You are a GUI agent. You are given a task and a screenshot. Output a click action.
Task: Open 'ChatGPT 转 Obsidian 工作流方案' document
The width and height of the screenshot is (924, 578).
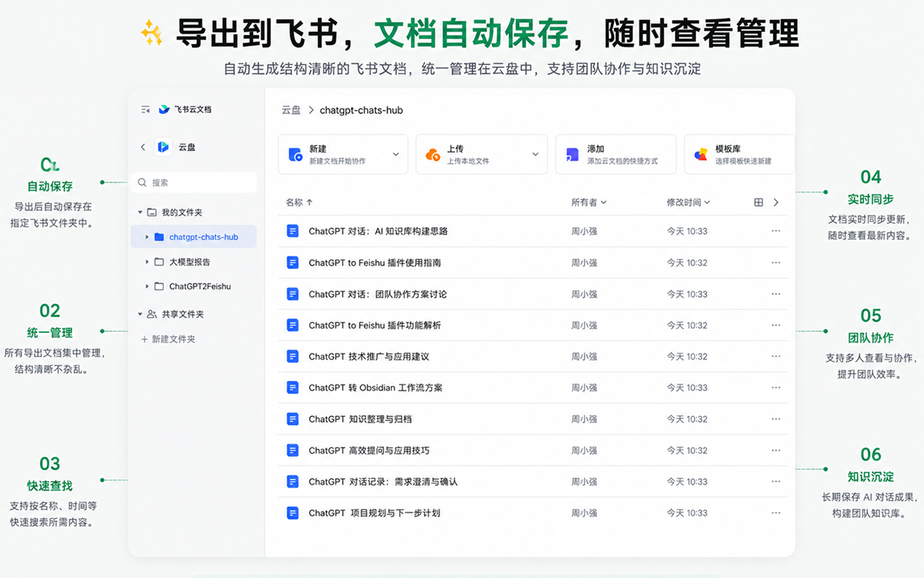(x=375, y=388)
